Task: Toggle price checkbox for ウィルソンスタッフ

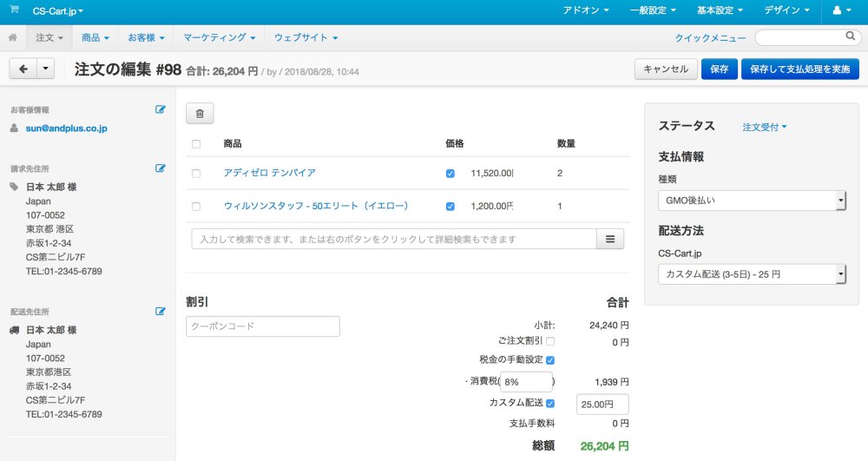Action: point(450,207)
